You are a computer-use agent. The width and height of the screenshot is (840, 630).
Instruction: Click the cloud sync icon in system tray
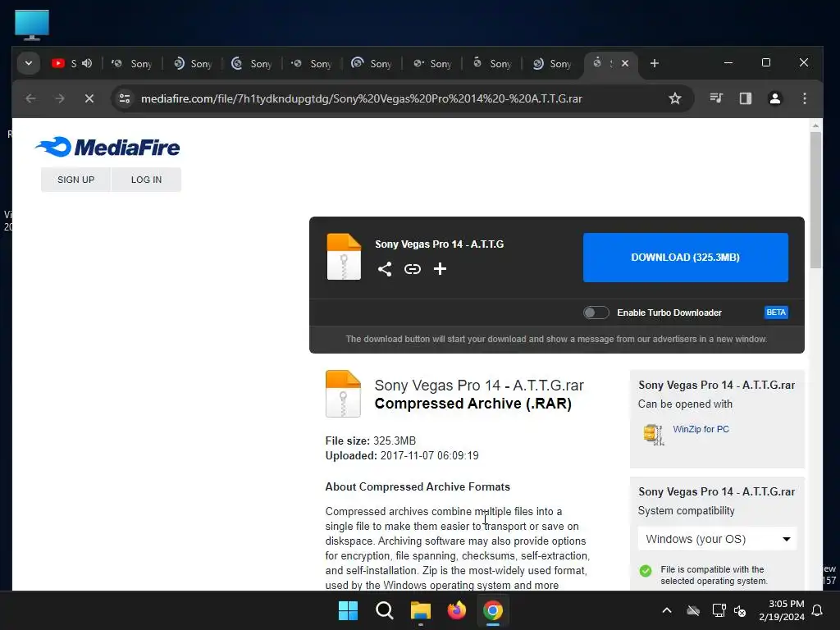[693, 610]
